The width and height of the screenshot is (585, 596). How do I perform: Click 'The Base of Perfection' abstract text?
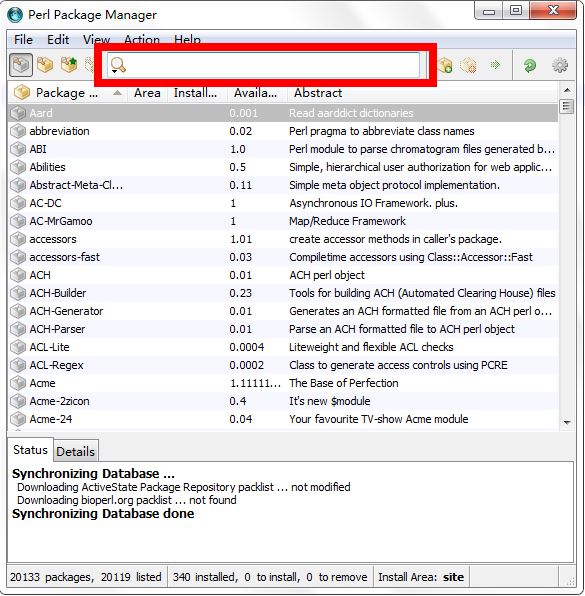pos(344,383)
